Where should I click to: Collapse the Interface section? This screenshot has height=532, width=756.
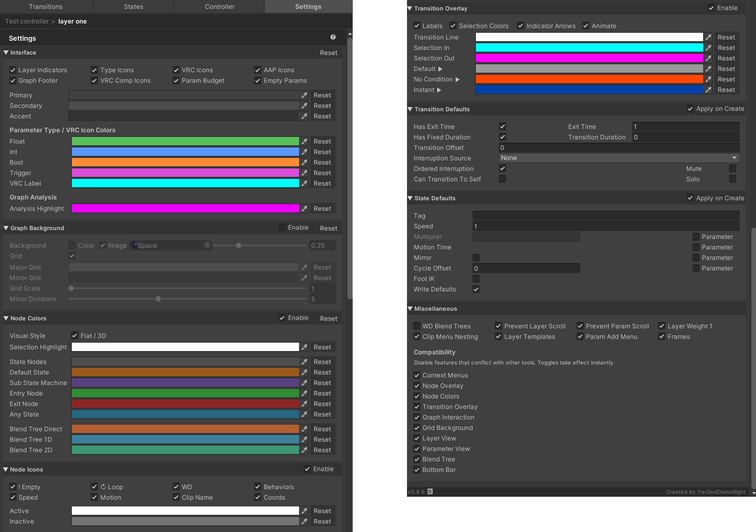(6, 52)
